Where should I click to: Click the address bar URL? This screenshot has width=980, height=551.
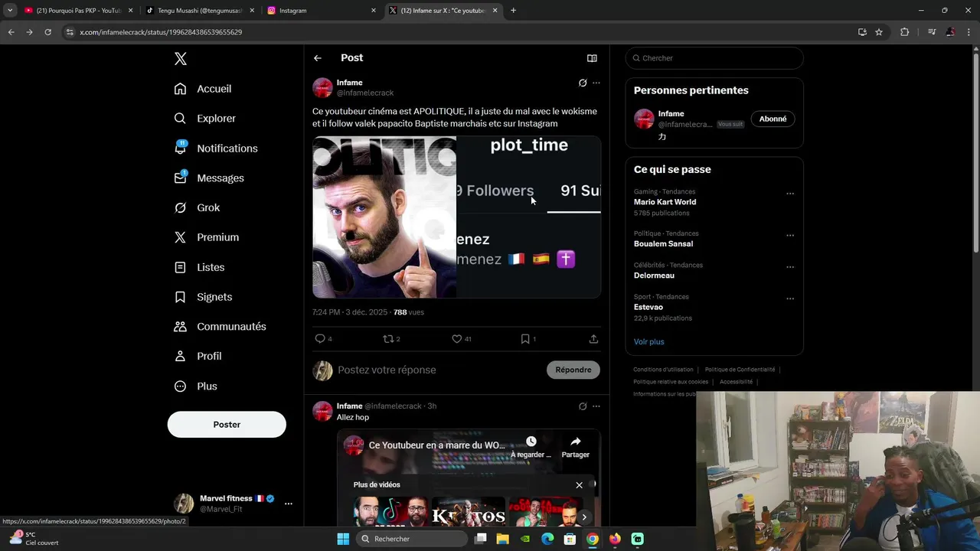coord(161,32)
